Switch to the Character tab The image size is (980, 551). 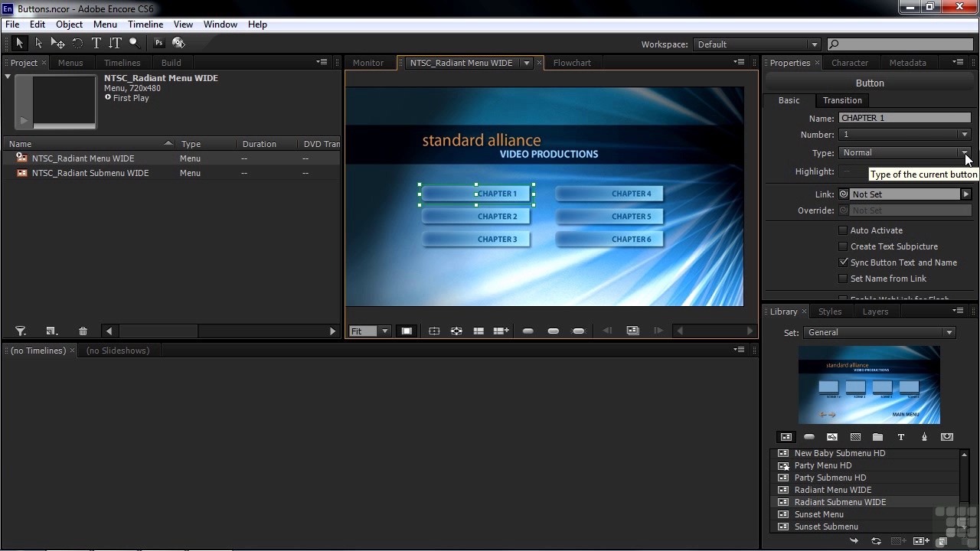pyautogui.click(x=850, y=63)
